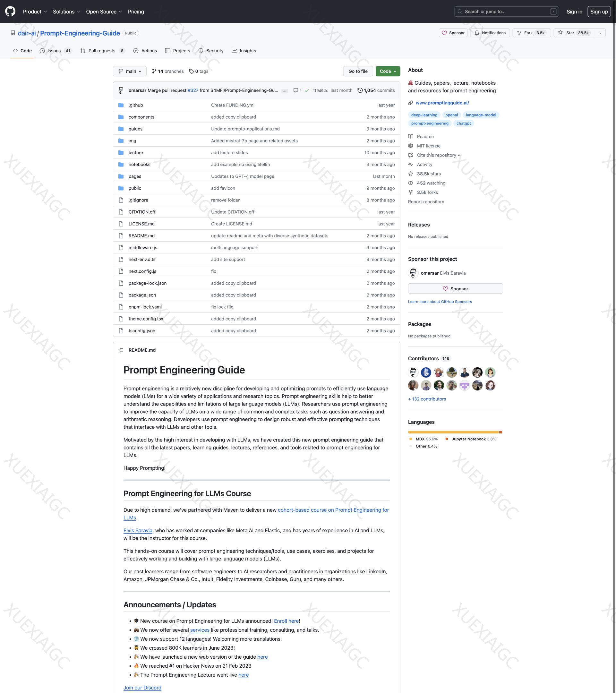Expand the green Code dropdown

(x=388, y=71)
